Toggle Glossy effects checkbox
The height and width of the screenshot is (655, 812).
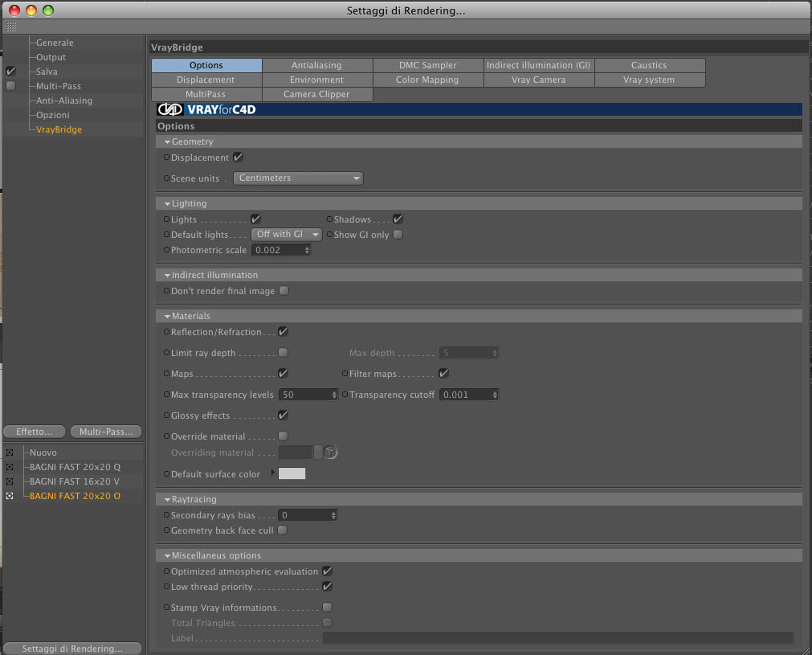pos(284,415)
